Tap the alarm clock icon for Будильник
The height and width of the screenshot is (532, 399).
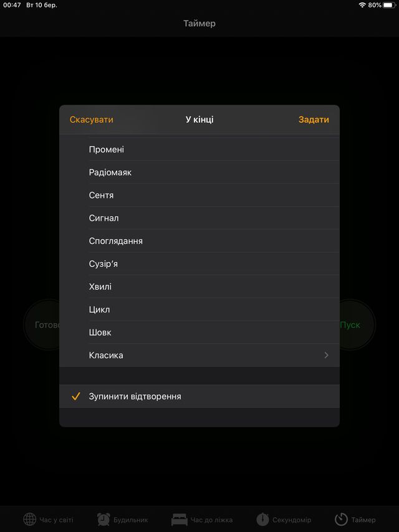coord(103,519)
